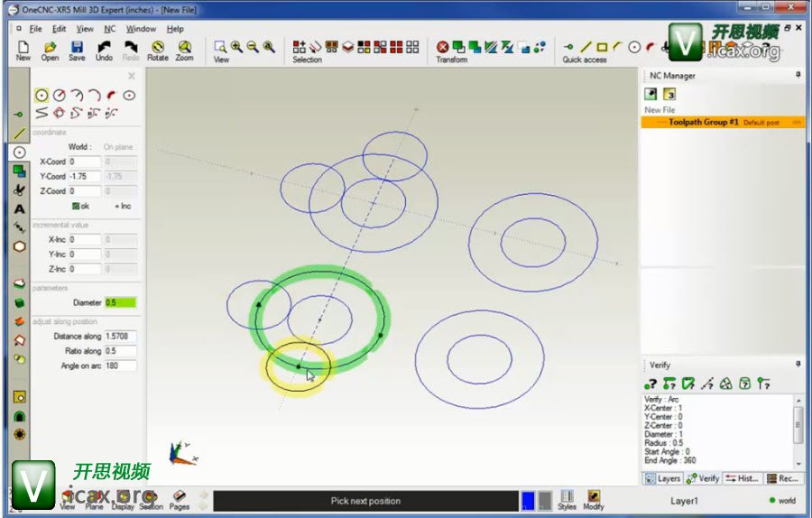The height and width of the screenshot is (518, 812).
Task: Select the scissors trim tool in sidebar
Action: (x=19, y=190)
